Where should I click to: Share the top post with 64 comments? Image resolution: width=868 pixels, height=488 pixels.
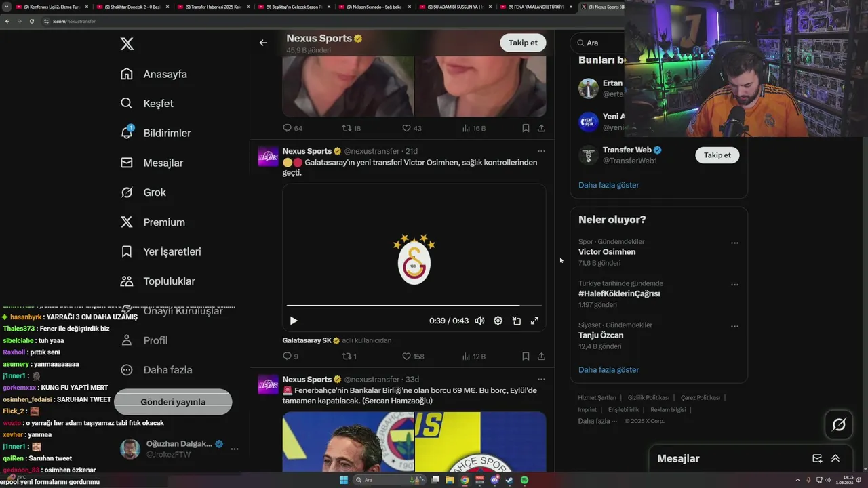(x=541, y=128)
